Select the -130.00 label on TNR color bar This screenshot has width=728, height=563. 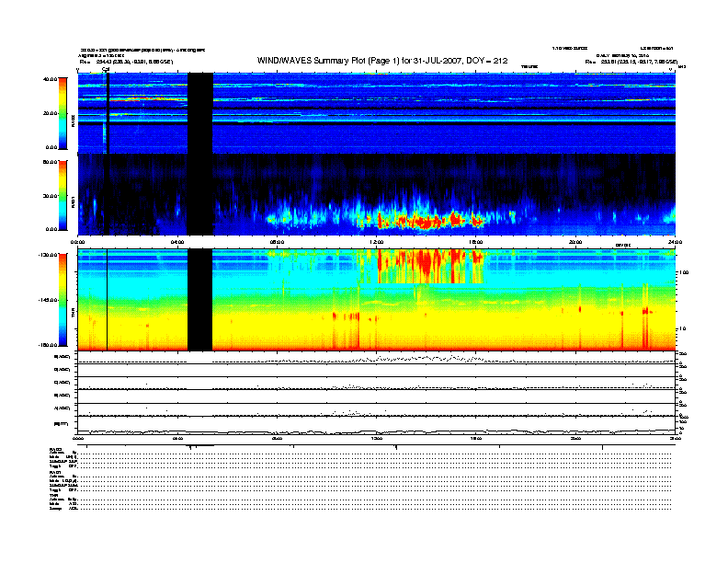(48, 255)
